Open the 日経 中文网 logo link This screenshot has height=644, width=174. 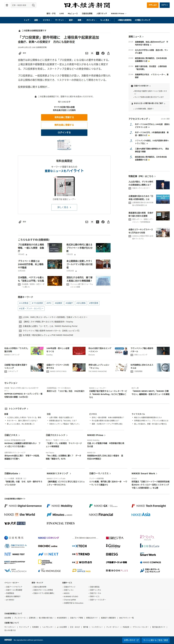pos(15,523)
